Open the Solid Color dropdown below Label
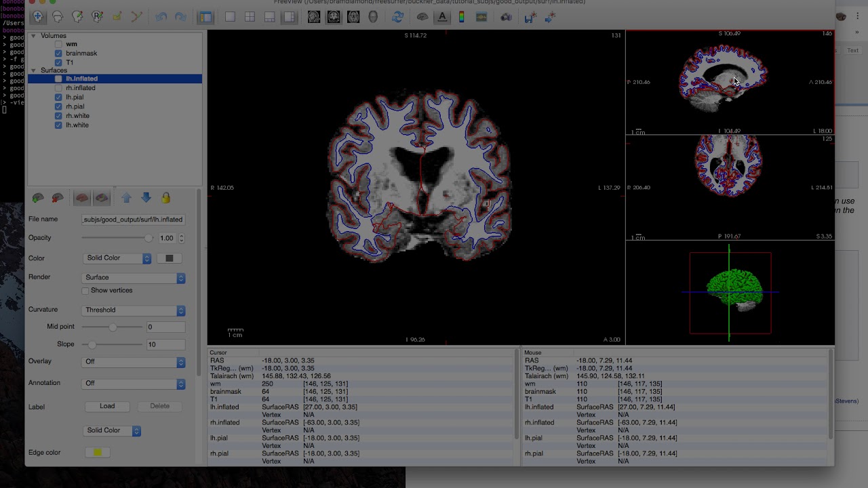This screenshot has width=868, height=488. tap(112, 430)
